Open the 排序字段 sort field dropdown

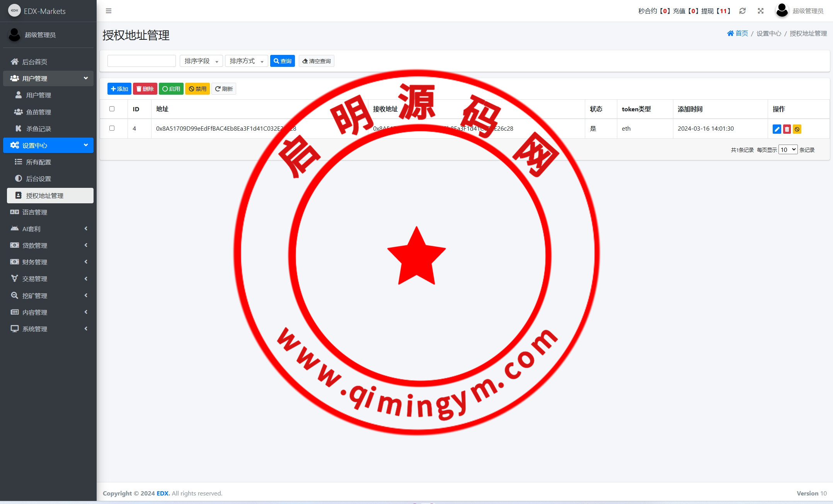click(201, 61)
